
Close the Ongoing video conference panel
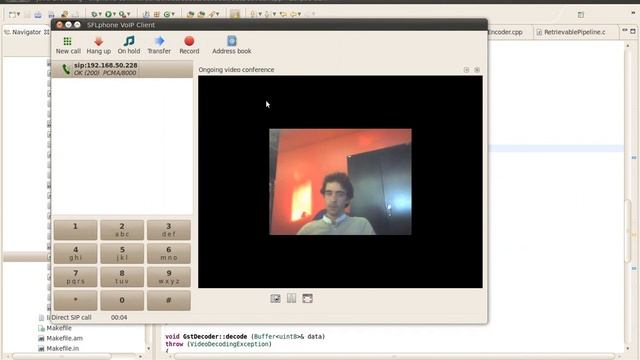coord(477,70)
